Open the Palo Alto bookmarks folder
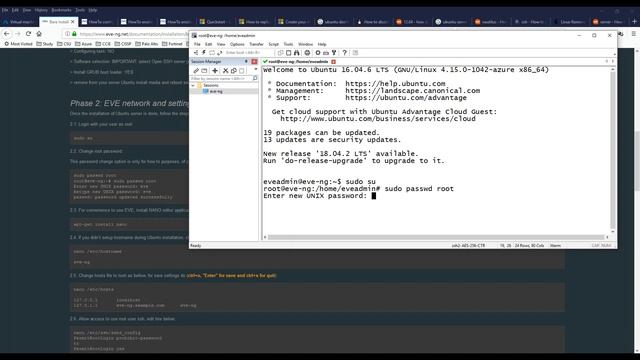The image size is (640, 360). point(147,44)
